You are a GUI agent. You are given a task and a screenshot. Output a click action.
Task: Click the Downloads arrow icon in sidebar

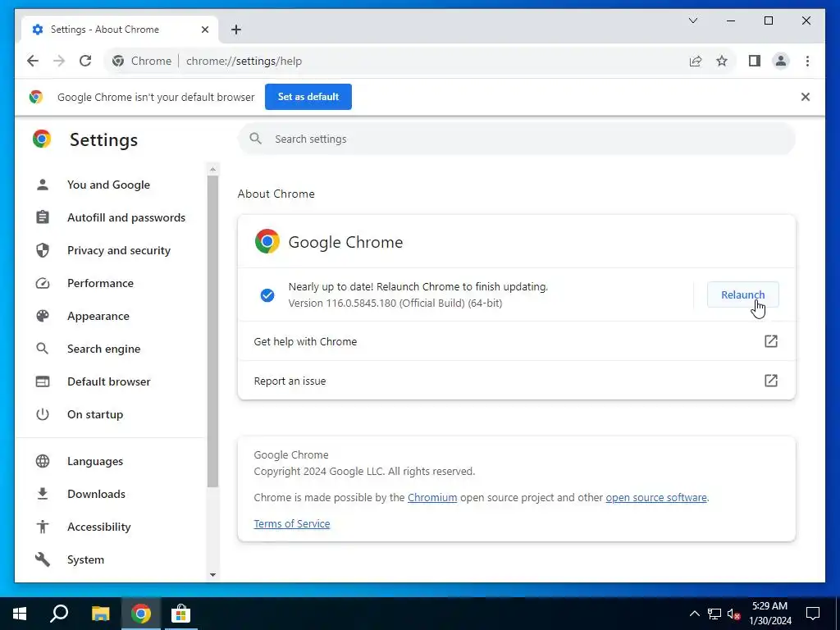[43, 494]
